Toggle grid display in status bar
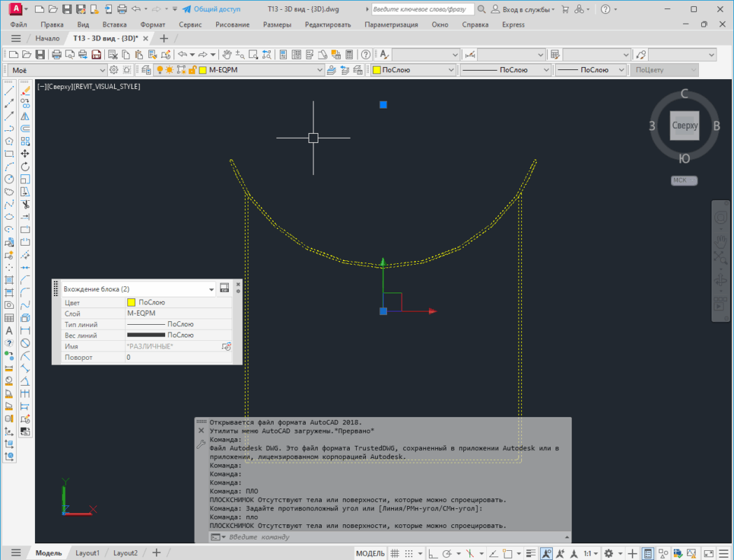 click(x=396, y=553)
